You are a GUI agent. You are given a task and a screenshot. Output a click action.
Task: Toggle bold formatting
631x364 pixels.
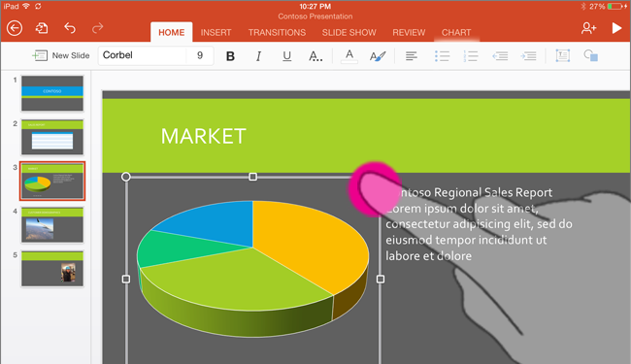tap(230, 56)
